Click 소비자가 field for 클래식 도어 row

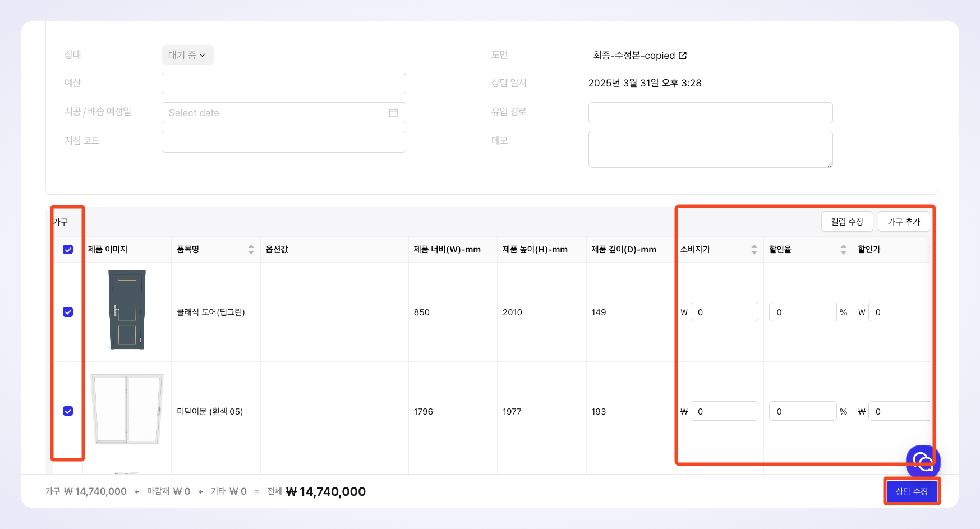click(x=724, y=312)
